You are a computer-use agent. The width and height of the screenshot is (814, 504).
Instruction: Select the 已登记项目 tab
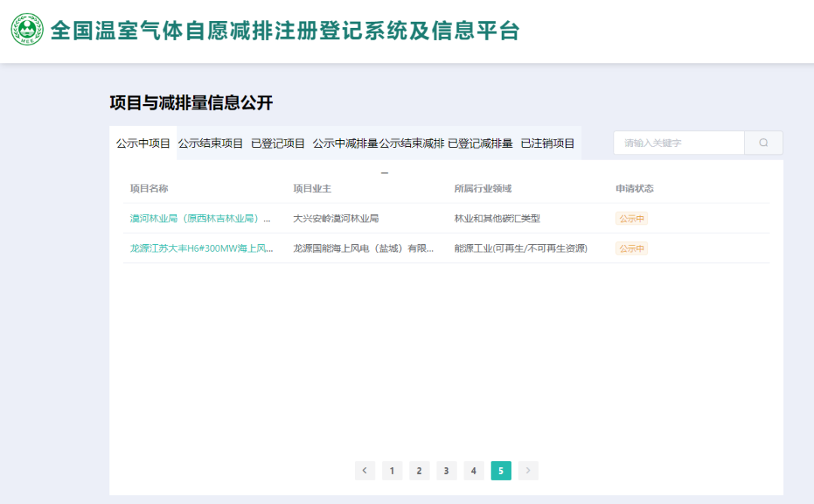coord(278,143)
